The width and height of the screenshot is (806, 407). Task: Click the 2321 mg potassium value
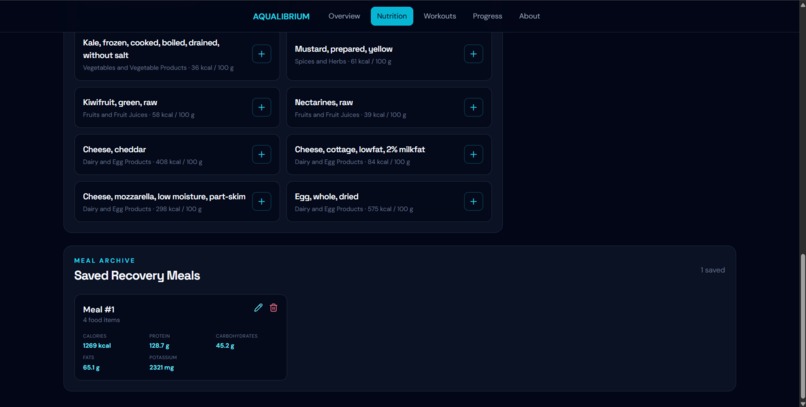pyautogui.click(x=161, y=367)
